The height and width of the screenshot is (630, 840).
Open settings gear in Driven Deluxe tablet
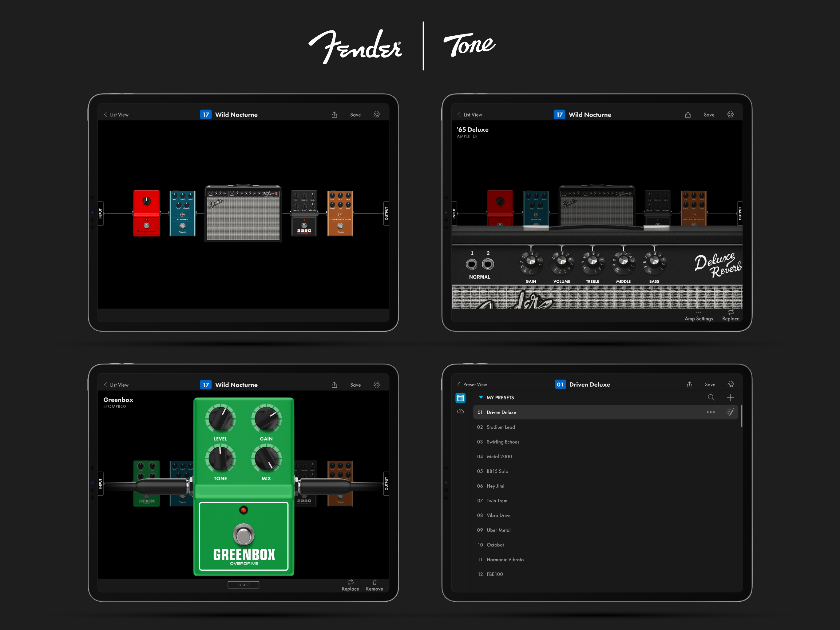pos(731,384)
